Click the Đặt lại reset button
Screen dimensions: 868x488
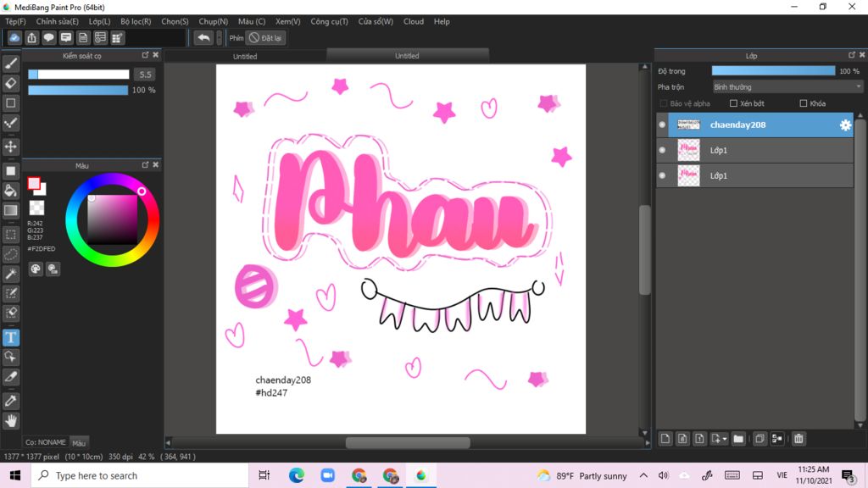pos(265,37)
